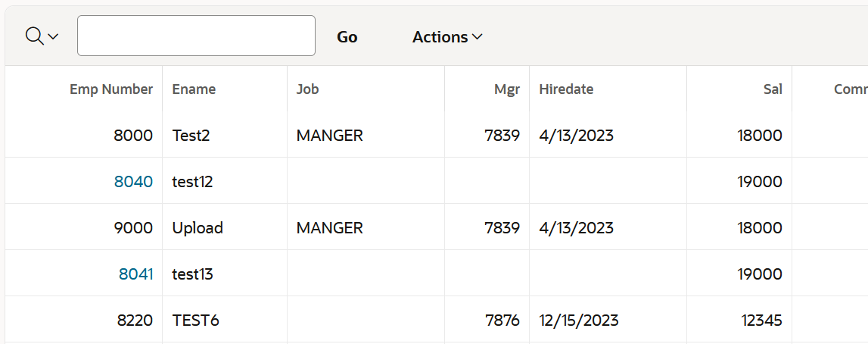
Task: Expand the search column selector chevron
Action: pyautogui.click(x=53, y=37)
